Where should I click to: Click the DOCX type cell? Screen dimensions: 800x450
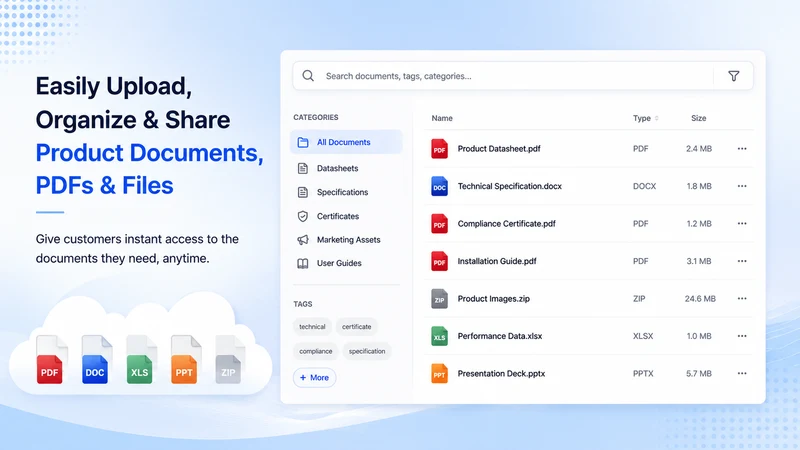pyautogui.click(x=644, y=186)
